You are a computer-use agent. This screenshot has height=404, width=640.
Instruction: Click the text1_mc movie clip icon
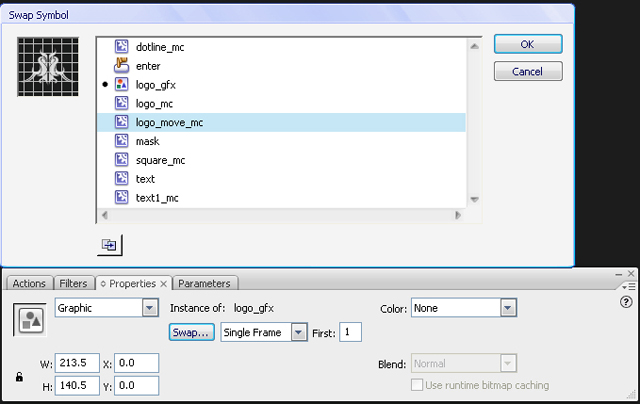coord(121,197)
